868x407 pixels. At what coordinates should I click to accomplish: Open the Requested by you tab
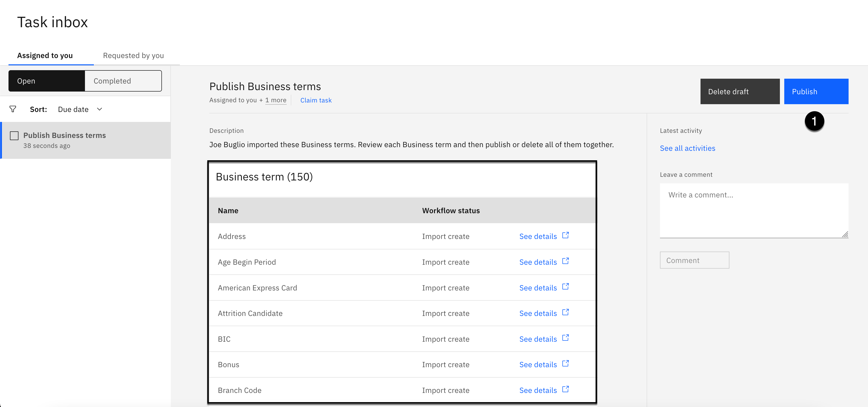[134, 55]
